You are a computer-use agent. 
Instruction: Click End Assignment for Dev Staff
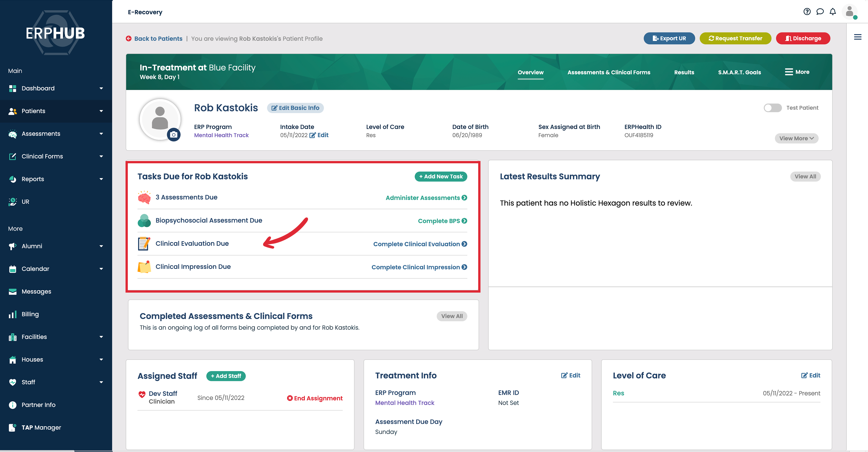point(314,398)
